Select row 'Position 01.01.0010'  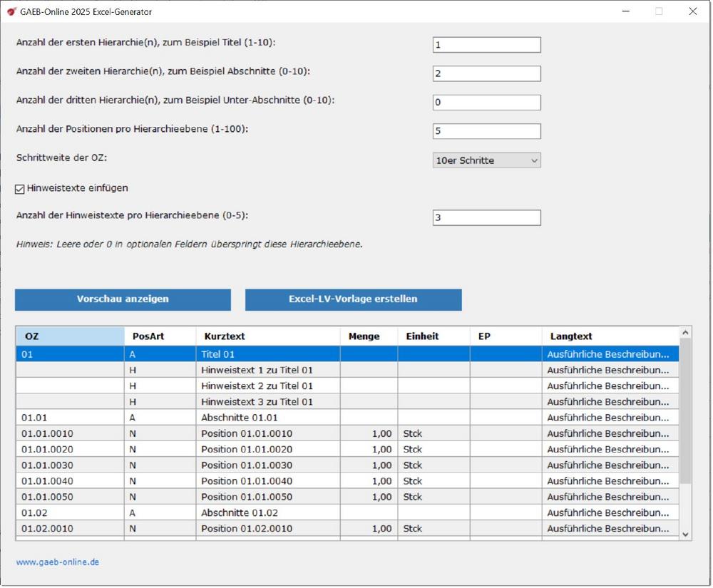[x=347, y=433]
